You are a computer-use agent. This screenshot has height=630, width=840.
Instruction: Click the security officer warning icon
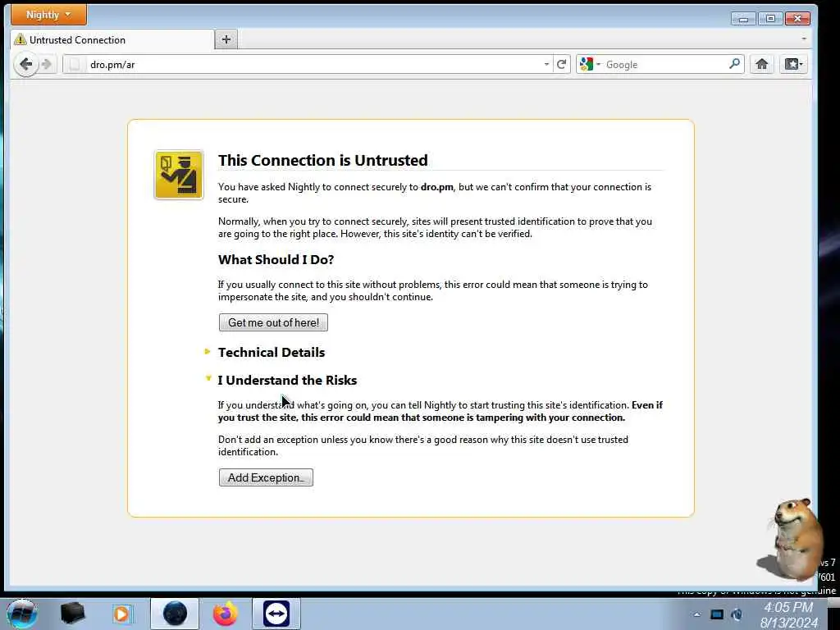coord(179,175)
